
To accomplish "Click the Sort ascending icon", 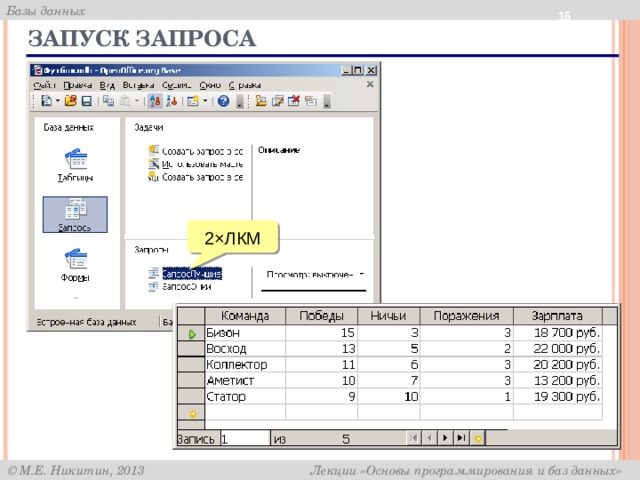I will [x=155, y=101].
